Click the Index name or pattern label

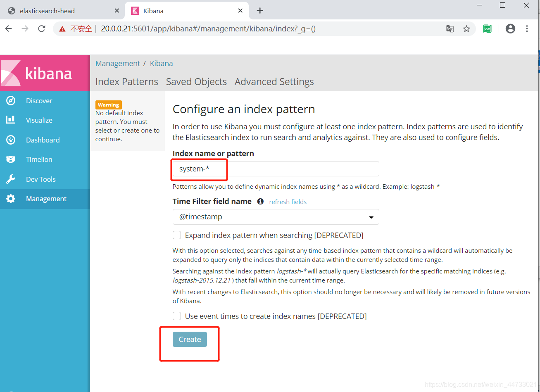click(213, 153)
